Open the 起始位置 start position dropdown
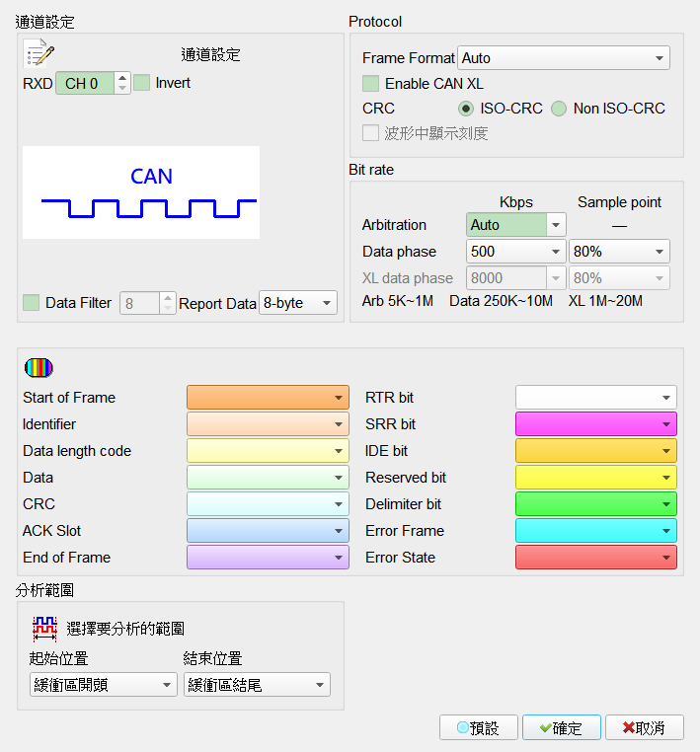The height and width of the screenshot is (752, 700). tap(104, 684)
